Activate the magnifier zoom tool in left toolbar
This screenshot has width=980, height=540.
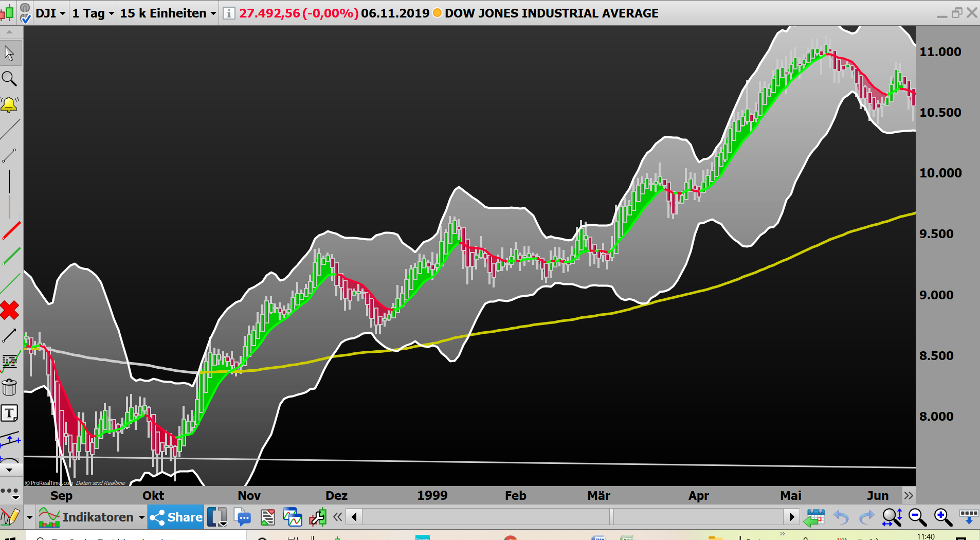[10, 79]
